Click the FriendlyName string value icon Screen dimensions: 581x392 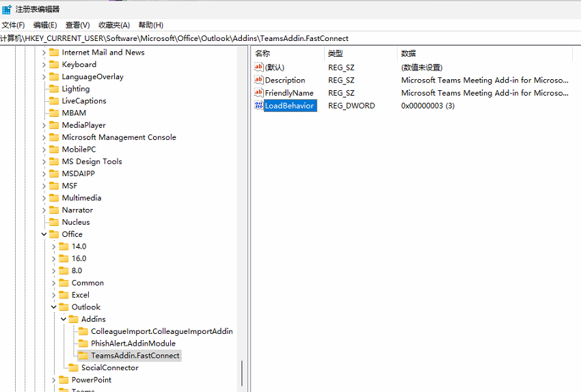258,93
